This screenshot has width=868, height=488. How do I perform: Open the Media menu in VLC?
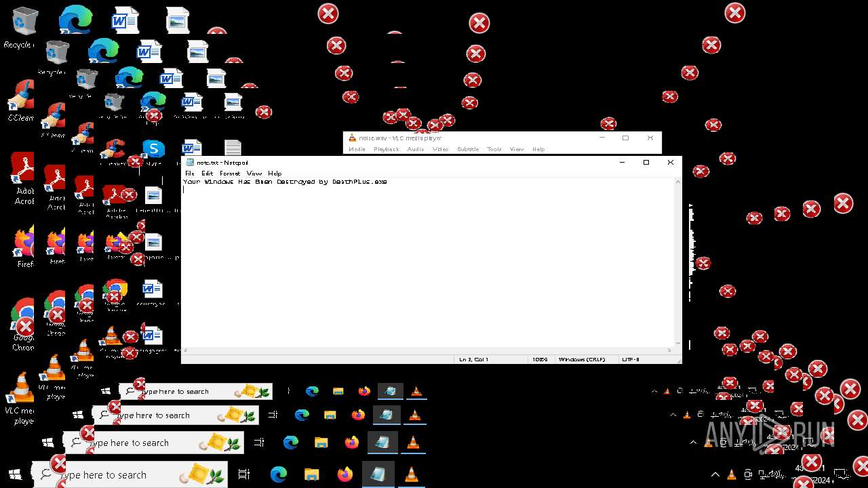(357, 149)
